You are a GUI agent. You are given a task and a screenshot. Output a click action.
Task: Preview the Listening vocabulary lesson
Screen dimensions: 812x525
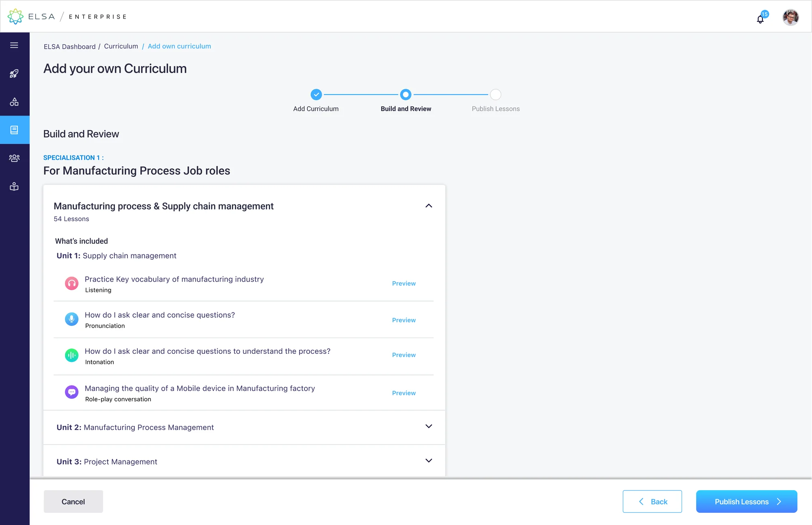pos(404,284)
